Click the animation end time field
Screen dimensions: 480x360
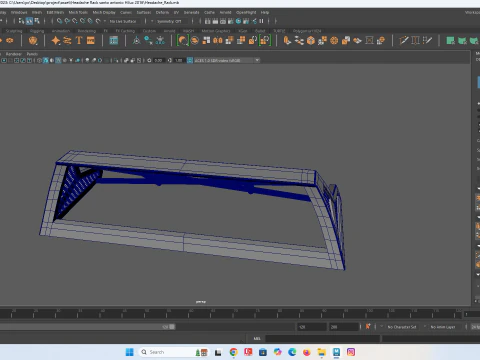tap(344, 327)
